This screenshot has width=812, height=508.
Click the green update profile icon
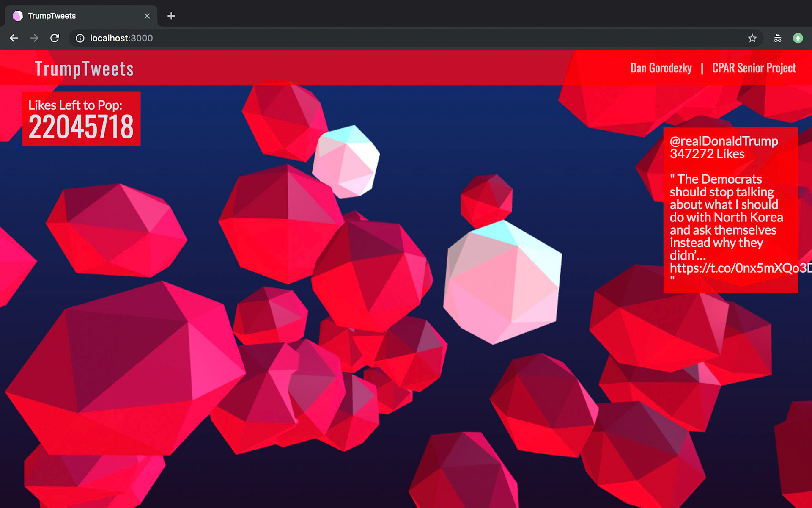point(798,38)
